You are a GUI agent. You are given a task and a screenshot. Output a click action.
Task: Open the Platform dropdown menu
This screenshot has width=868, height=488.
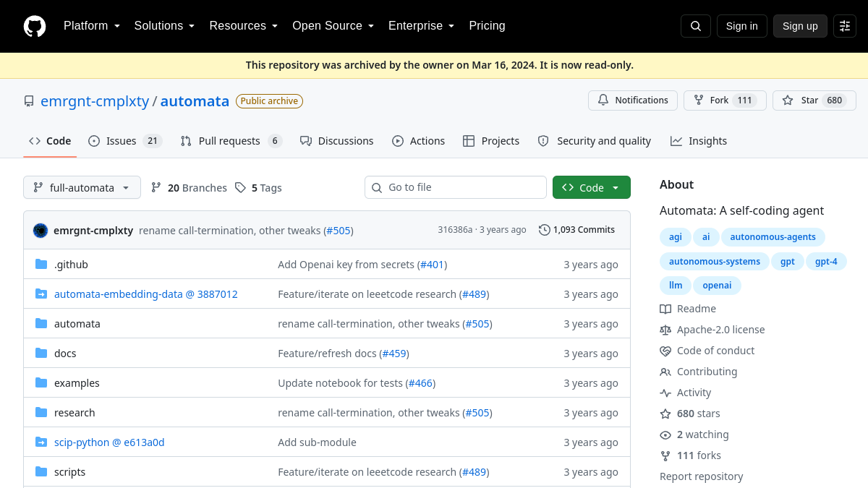click(91, 26)
